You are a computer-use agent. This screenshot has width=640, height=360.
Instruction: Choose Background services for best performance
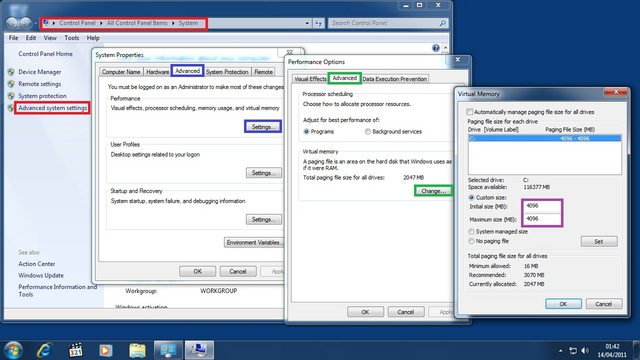(368, 131)
